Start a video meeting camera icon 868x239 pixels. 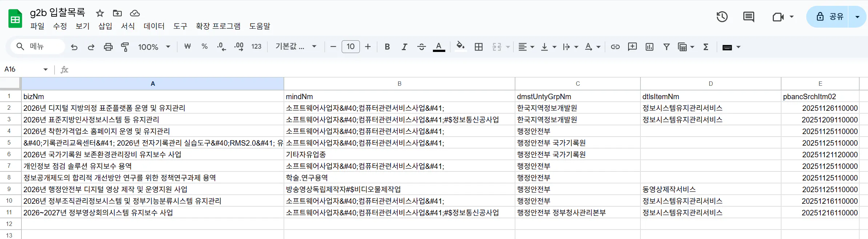tap(777, 17)
